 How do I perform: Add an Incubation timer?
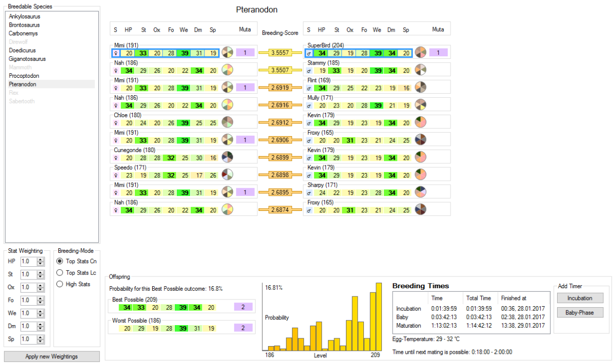(580, 298)
